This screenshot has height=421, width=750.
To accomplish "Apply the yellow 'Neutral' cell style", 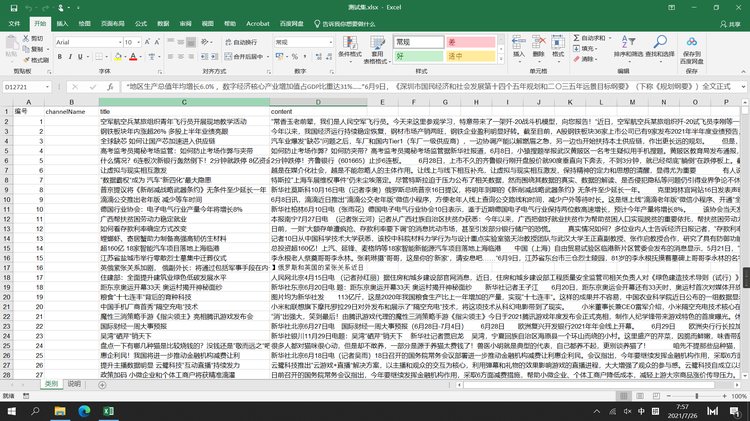I will click(x=470, y=56).
